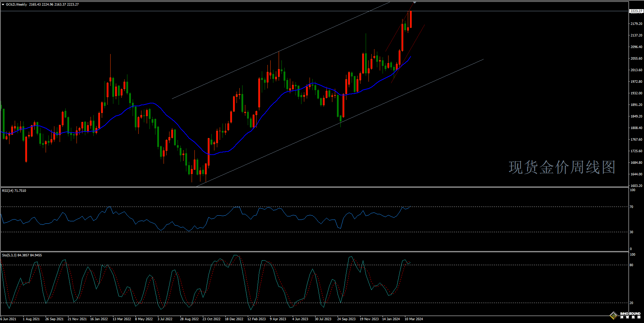Click the 2055.60 price axis level
Viewport: 644px width, 323px height.
[636, 59]
